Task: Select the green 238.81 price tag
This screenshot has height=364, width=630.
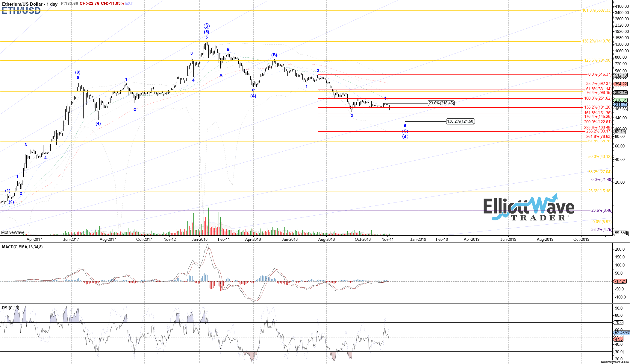Action: pyautogui.click(x=620, y=100)
